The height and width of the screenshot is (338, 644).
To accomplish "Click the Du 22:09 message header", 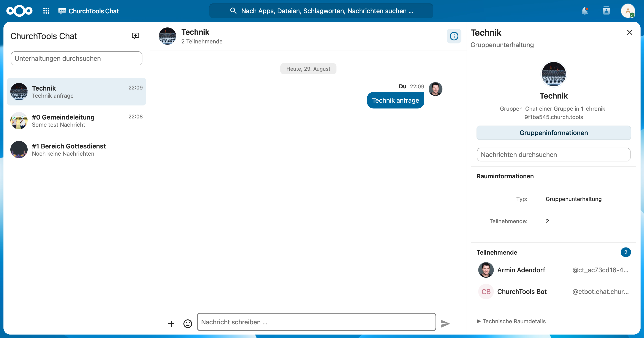I will click(411, 86).
